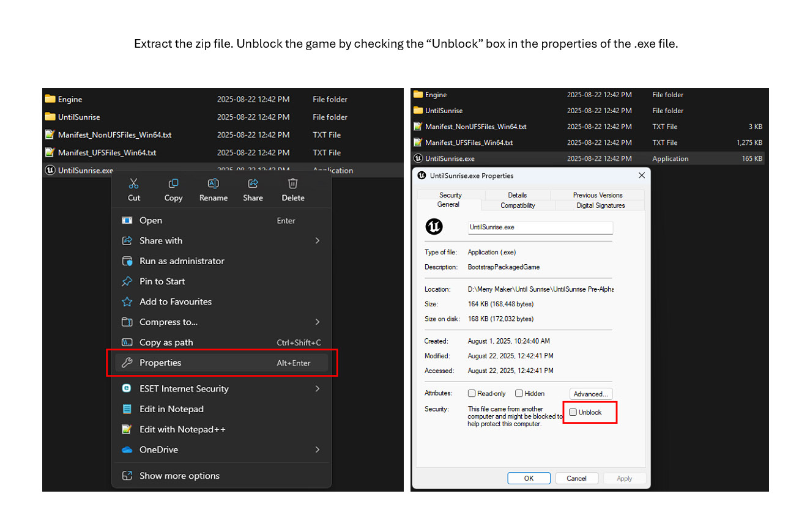
Task: Select Pin to Start menu entry
Action: 162,281
